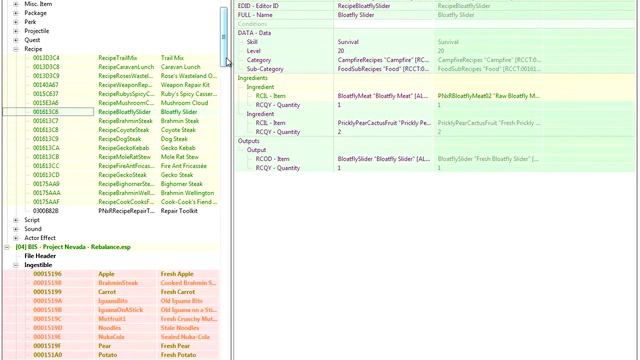This screenshot has width=640, height=360.
Task: Expand the Script tree node
Action: 16,220
